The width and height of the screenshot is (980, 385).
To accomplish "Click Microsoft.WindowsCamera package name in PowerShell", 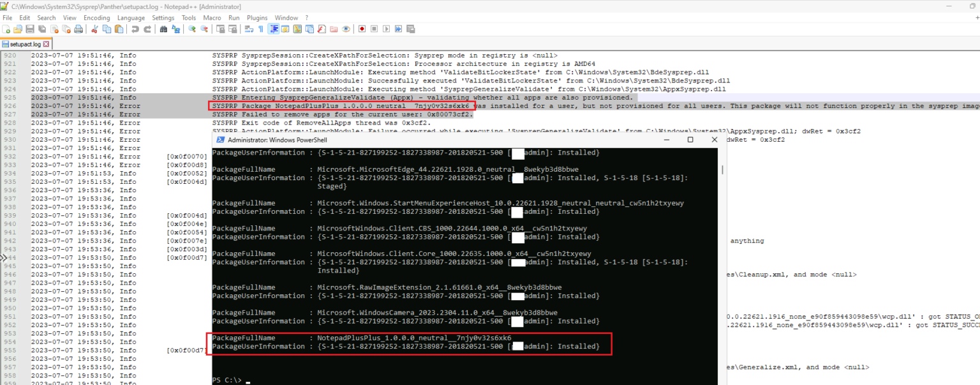I will (x=437, y=313).
